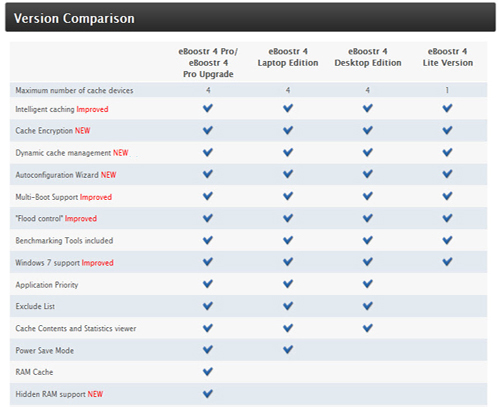Click 'Hidden RAM support NEW' row label
The height and width of the screenshot is (407, 500).
coord(59,394)
